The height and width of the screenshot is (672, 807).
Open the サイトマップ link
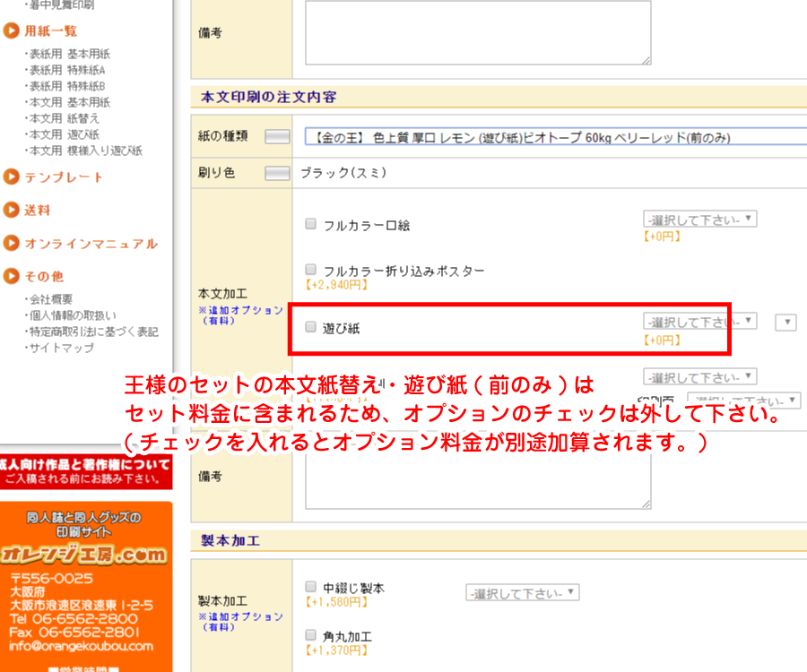point(62,348)
